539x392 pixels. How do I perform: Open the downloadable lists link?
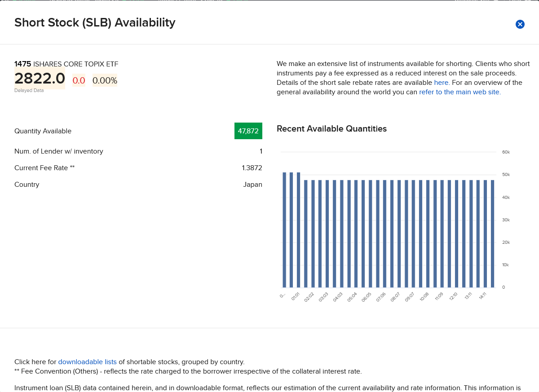coord(88,362)
